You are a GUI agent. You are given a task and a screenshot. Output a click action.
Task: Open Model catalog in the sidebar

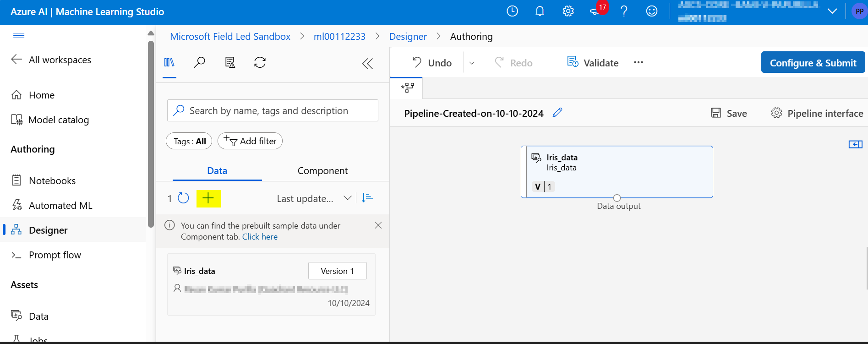[50, 120]
